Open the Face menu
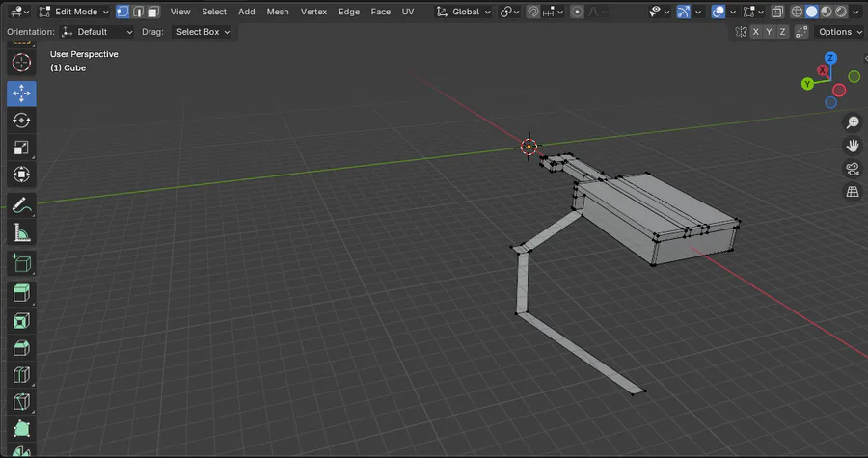The width and height of the screenshot is (868, 458). pyautogui.click(x=380, y=12)
